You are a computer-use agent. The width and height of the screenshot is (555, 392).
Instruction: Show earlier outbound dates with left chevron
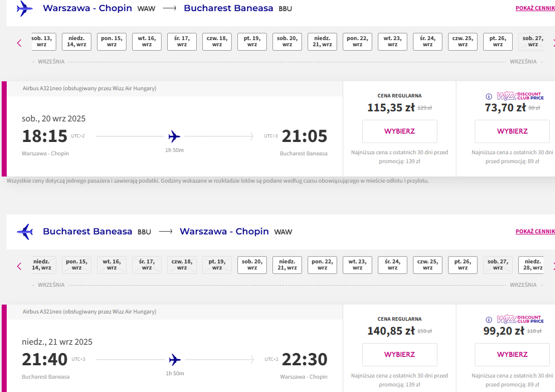click(x=19, y=43)
